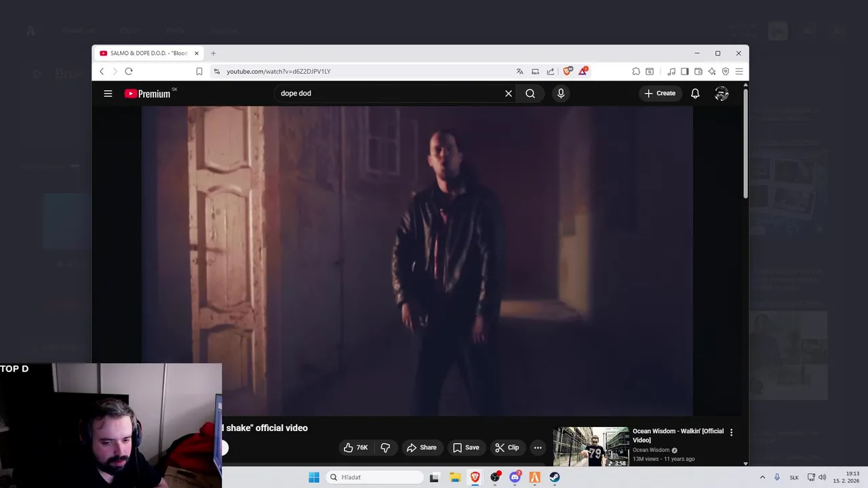
Task: Open browser extensions puzzle icon
Action: [x=636, y=71]
